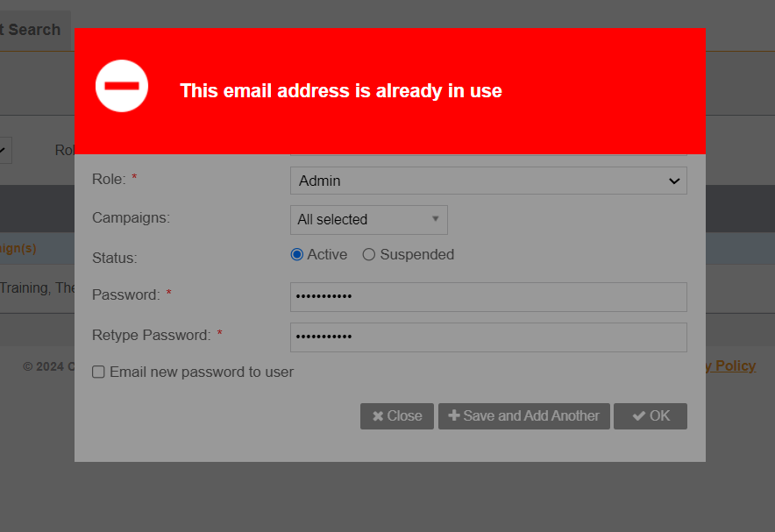Viewport: 775px width, 532px height.
Task: Click the Retype Password input field
Action: tap(488, 337)
